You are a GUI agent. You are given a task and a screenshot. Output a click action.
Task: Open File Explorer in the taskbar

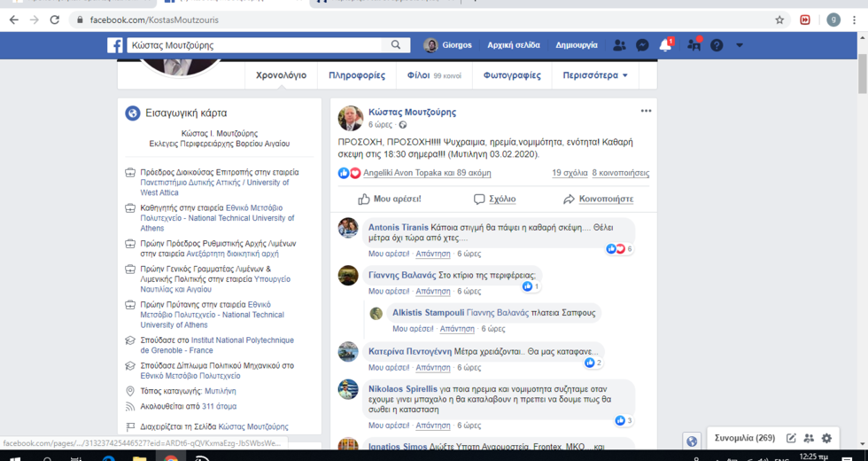[139, 457]
